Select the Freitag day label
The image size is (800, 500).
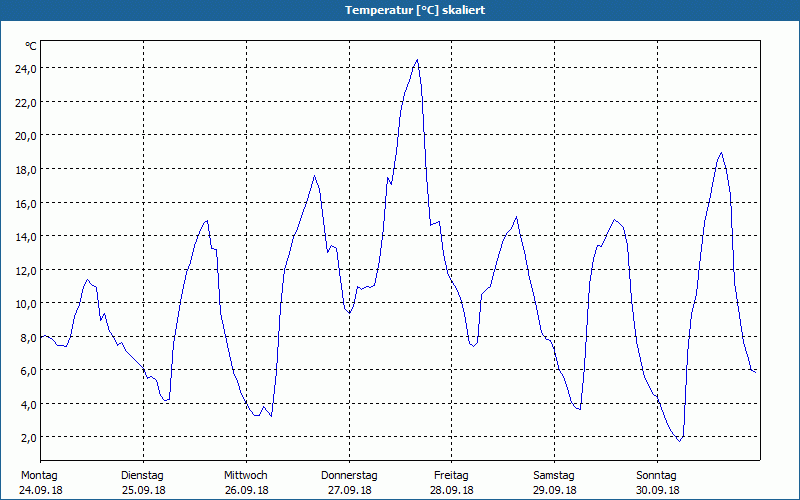point(452,476)
